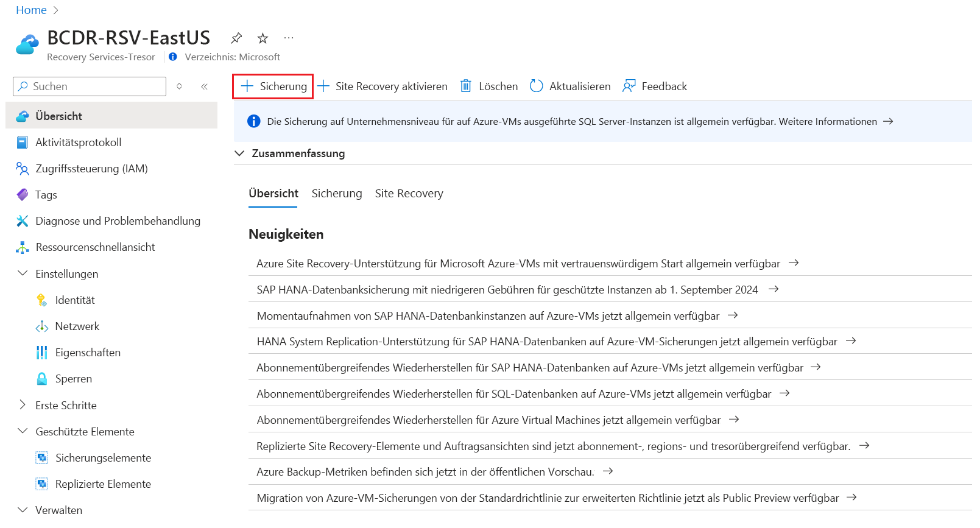Mark vault as favorite with star icon
Viewport: 980px width, 528px height.
pyautogui.click(x=263, y=38)
